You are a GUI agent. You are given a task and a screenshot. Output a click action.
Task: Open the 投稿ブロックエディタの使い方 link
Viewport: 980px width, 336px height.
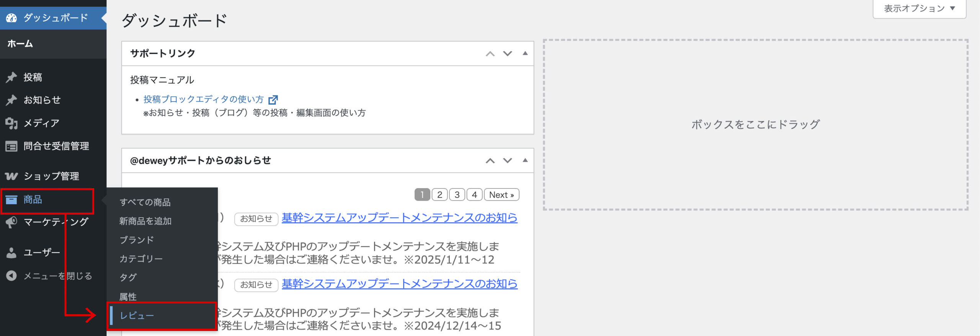pos(204,100)
